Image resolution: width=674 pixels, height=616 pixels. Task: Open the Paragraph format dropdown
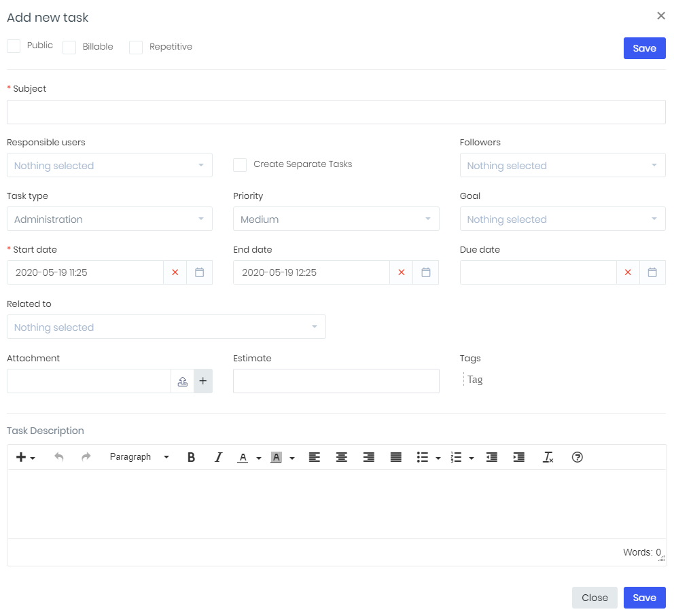pyautogui.click(x=139, y=457)
